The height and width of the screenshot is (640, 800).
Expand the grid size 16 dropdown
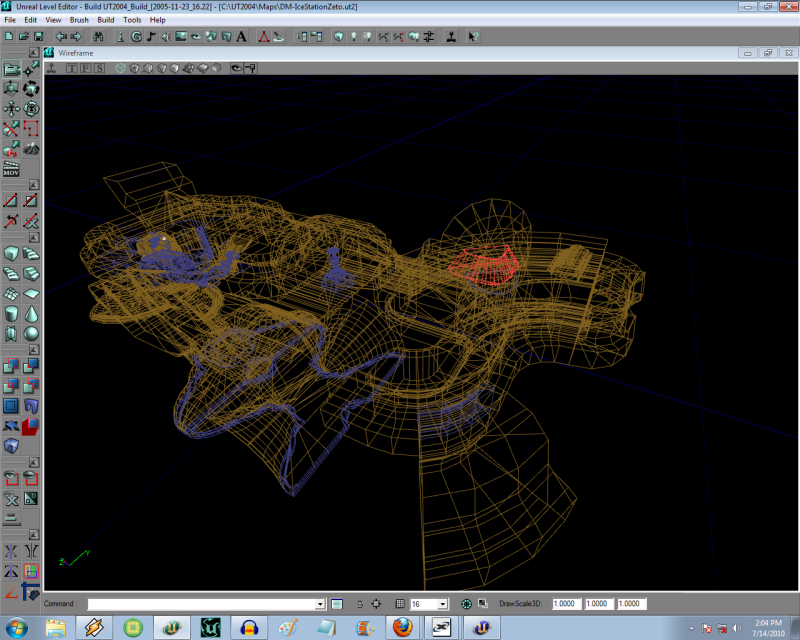pos(443,604)
